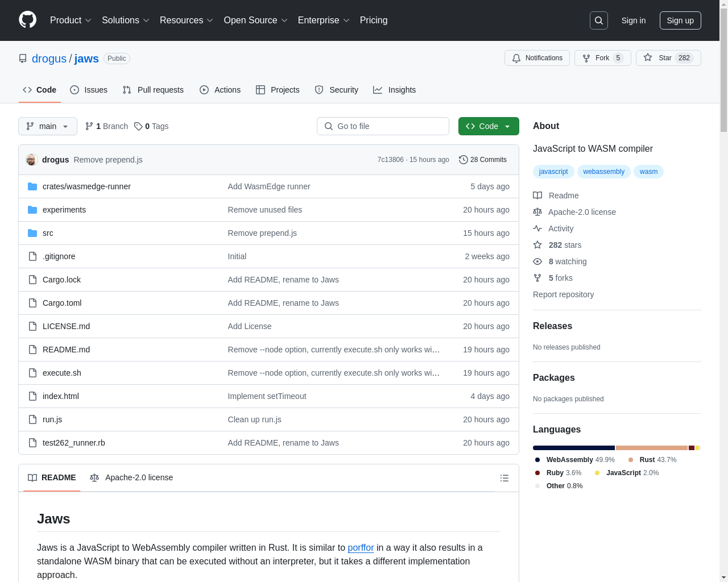Click Rust segment of languages bar

(652, 448)
